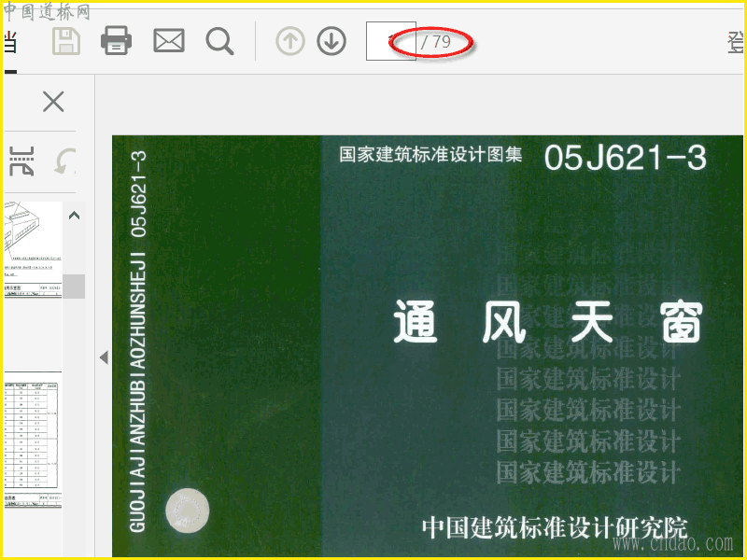This screenshot has width=747, height=560.
Task: Go to next page with down arrow
Action: click(331, 41)
